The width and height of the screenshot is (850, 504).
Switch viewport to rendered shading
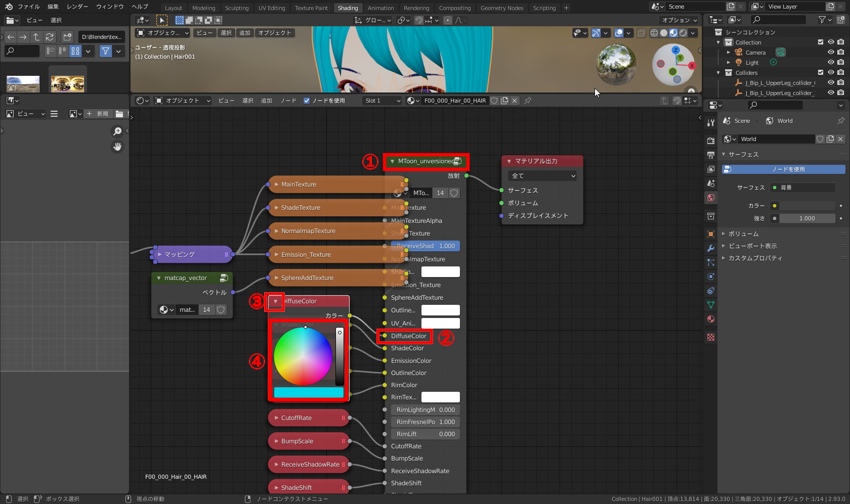tap(683, 33)
